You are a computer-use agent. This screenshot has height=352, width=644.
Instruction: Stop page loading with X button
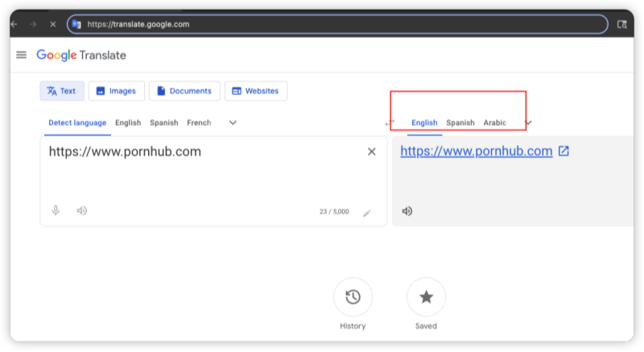pos(53,24)
